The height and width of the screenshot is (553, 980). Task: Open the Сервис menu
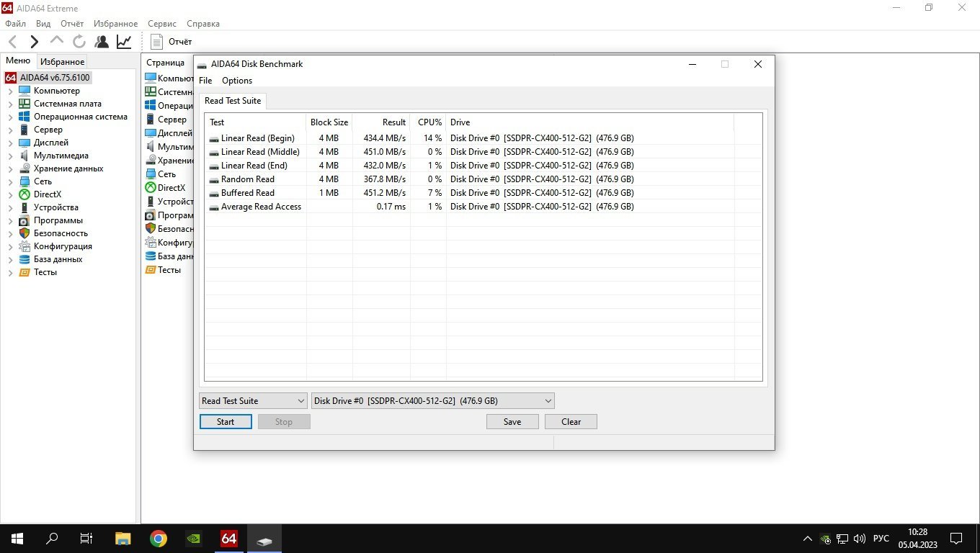(162, 24)
